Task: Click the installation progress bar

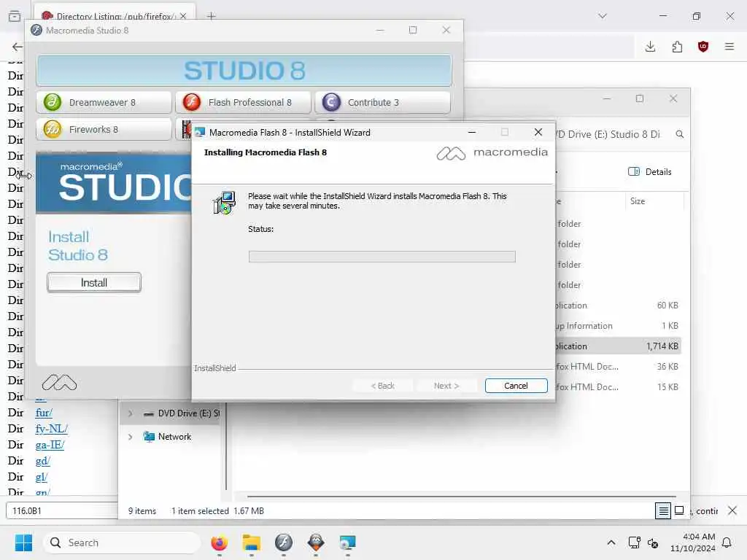Action: click(382, 257)
